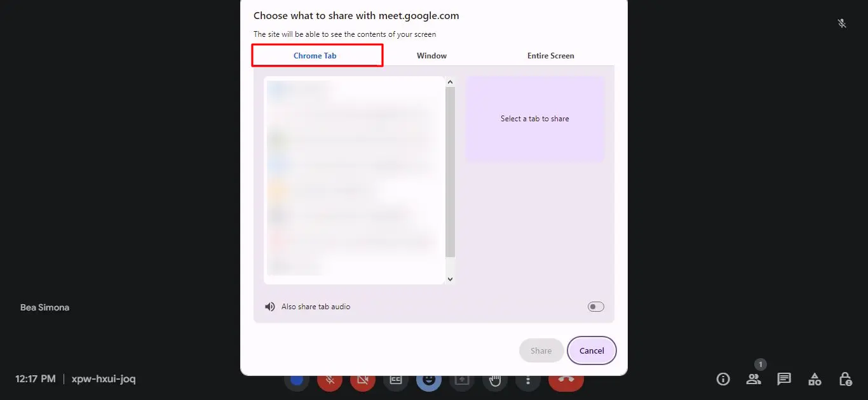Open the meeting details info icon
Image resolution: width=868 pixels, height=400 pixels.
723,379
